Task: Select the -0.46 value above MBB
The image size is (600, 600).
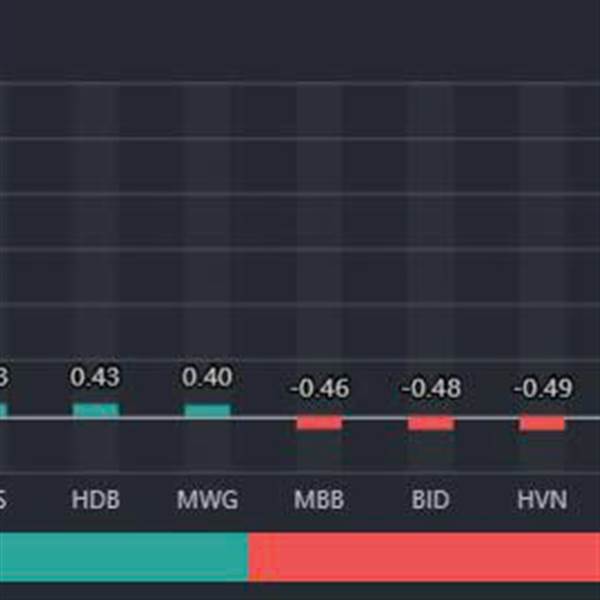Action: (x=319, y=387)
